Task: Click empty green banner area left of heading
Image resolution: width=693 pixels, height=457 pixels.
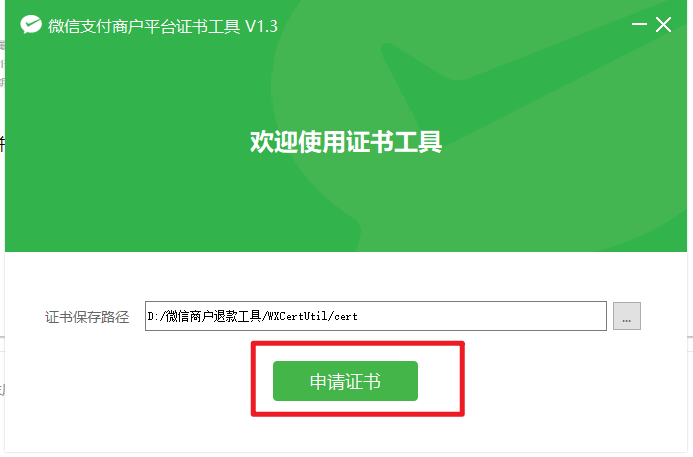Action: tap(126, 141)
